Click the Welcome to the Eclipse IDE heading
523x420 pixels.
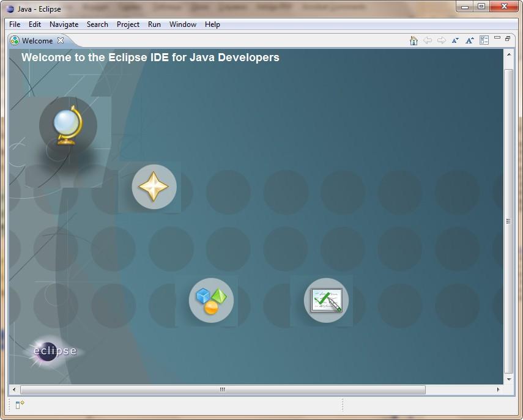150,57
